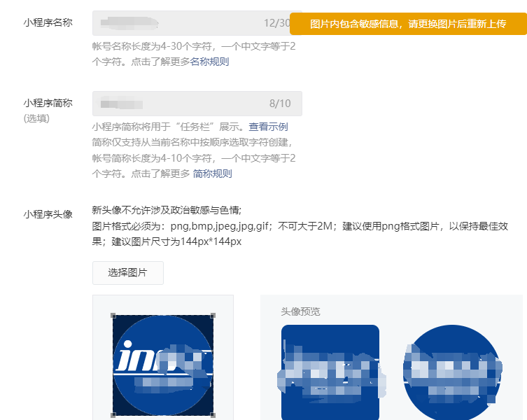Click the 小程序简称 label

click(x=48, y=103)
